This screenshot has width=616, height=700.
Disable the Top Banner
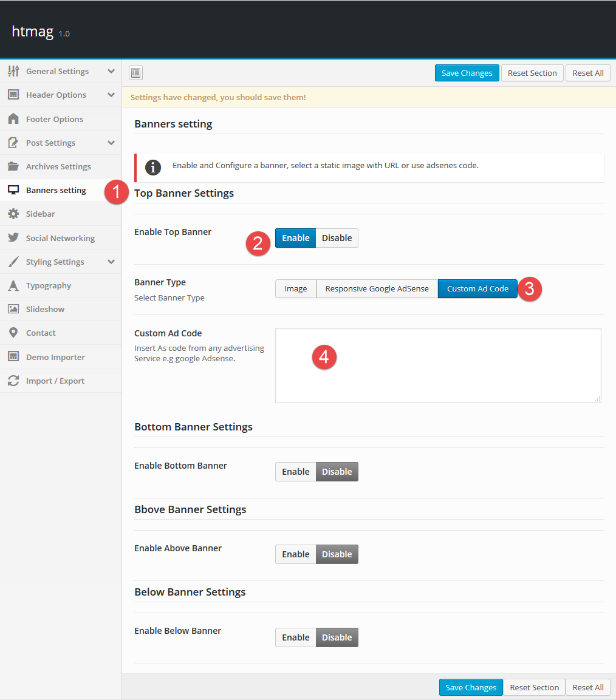[337, 238]
